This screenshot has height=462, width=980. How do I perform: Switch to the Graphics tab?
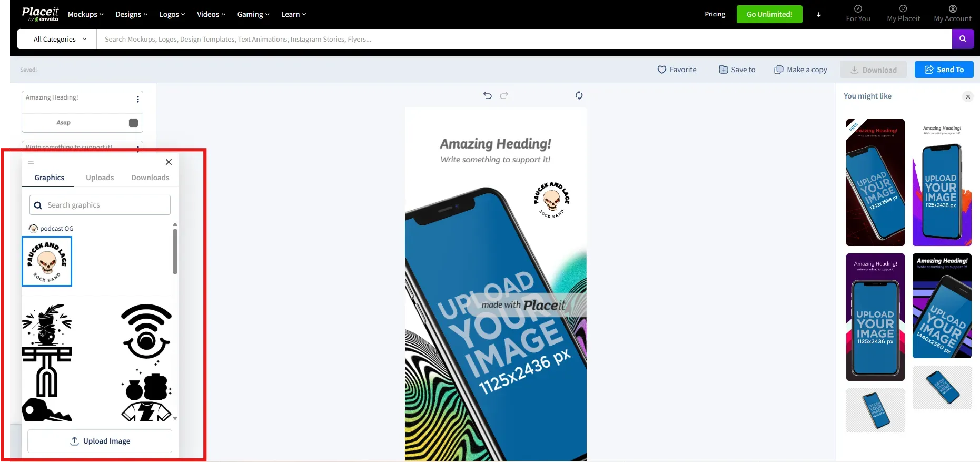click(x=50, y=178)
